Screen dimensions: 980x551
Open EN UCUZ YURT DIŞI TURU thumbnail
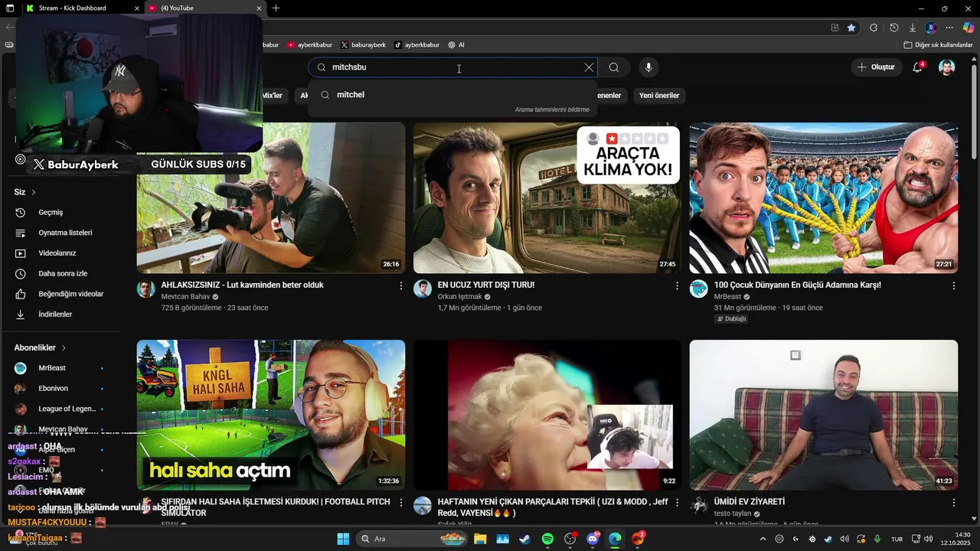[x=547, y=197]
